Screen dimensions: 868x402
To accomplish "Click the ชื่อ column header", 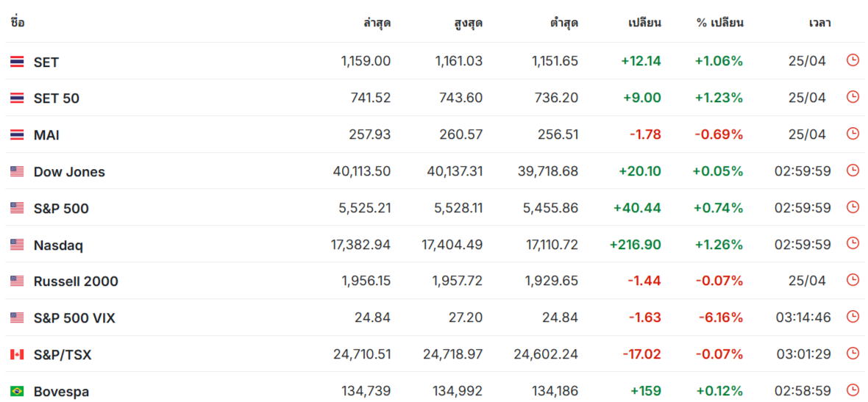I will tap(17, 22).
